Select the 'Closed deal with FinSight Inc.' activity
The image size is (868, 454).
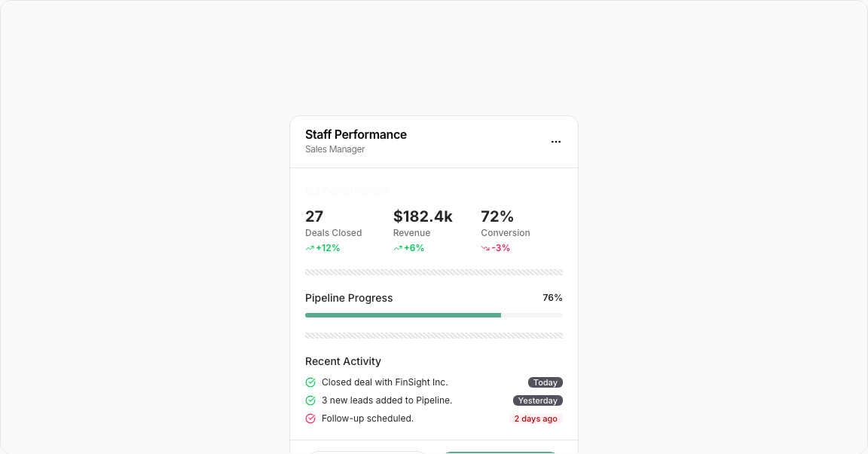pyautogui.click(x=384, y=382)
